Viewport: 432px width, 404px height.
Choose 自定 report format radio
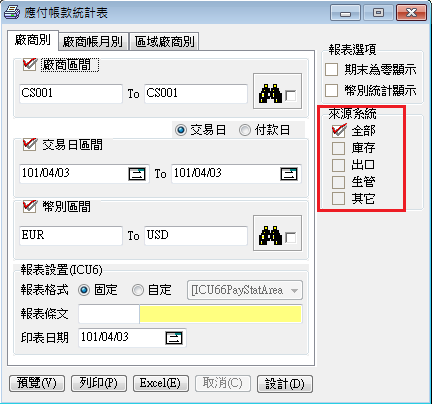click(x=138, y=290)
